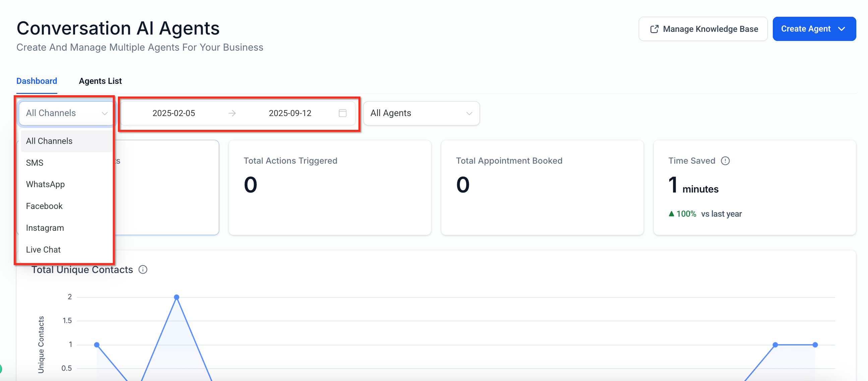
Task: Open the Dashboard tab
Action: coord(37,81)
